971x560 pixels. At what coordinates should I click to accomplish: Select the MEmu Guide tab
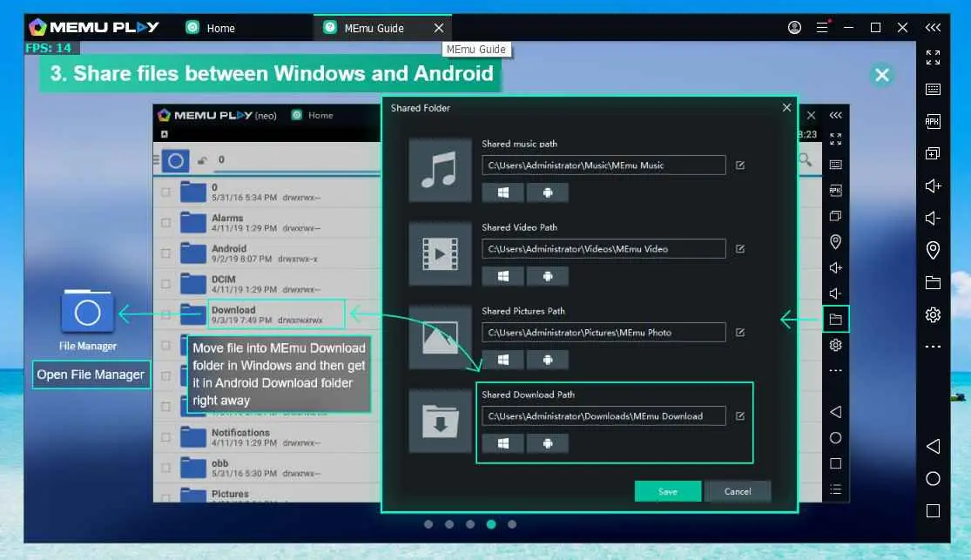373,28
